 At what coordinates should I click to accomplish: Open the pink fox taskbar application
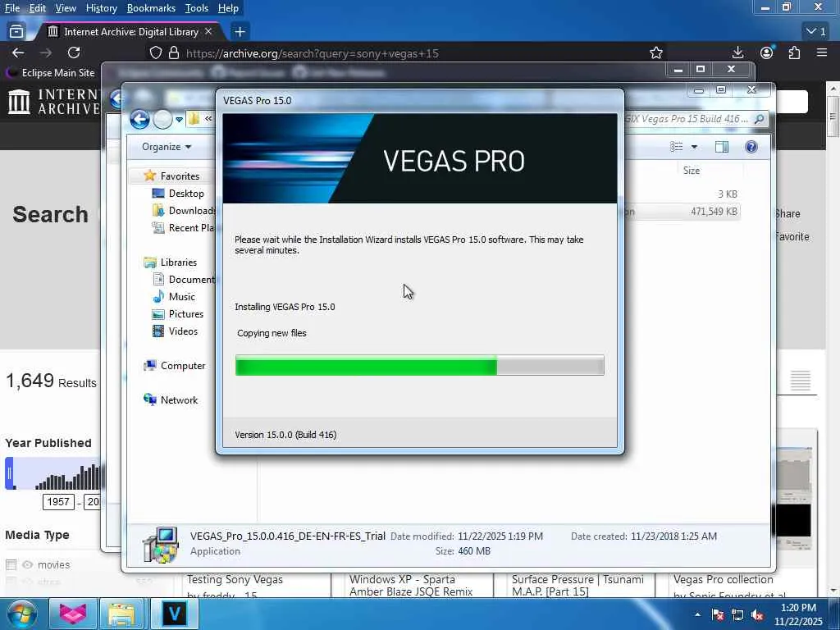[x=73, y=614]
